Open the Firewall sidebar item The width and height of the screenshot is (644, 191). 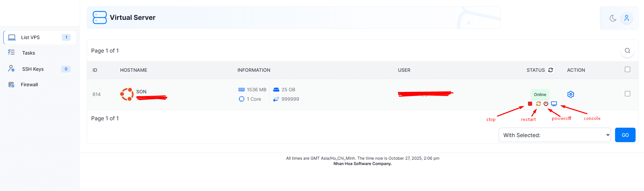pos(29,85)
